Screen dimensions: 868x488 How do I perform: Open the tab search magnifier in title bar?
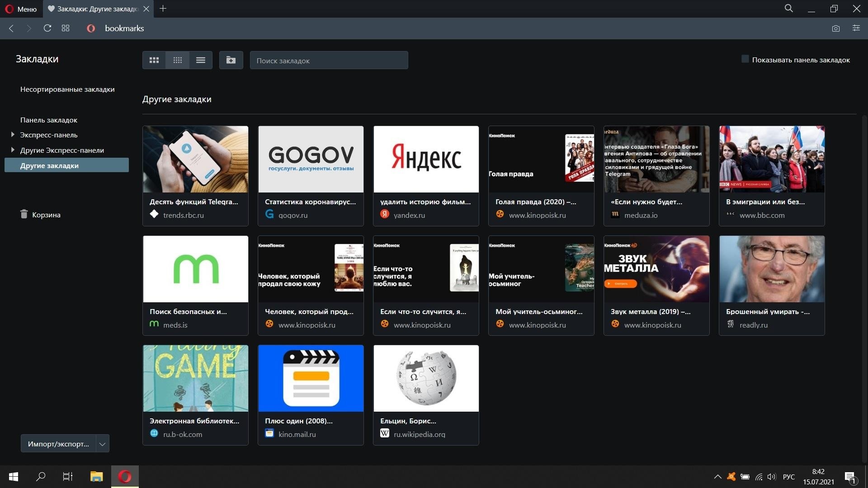point(788,9)
